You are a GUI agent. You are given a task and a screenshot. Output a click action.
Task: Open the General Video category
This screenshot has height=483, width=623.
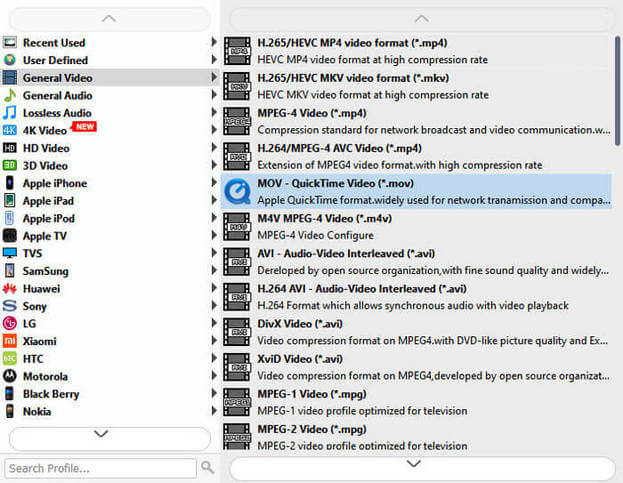click(110, 77)
